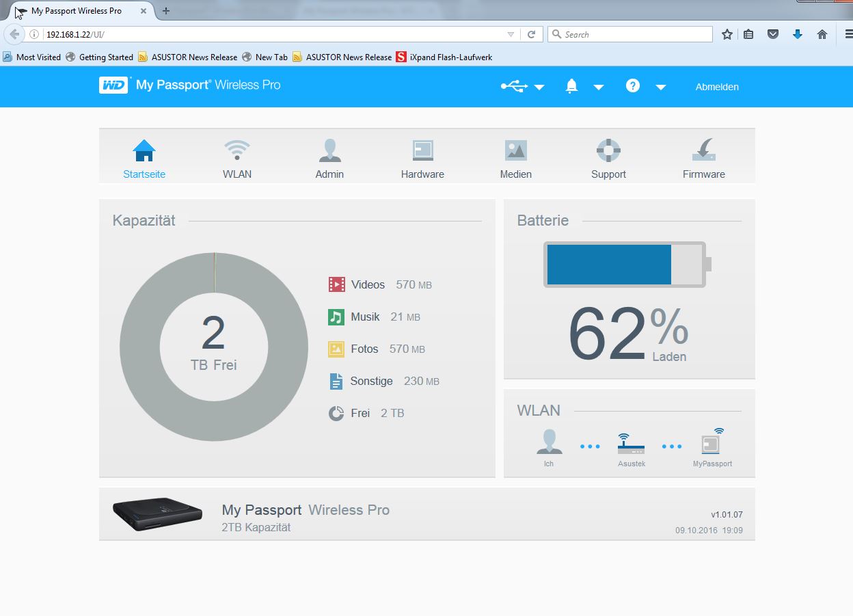Click the date 09.10.2016 19:09
853x616 pixels.
click(x=709, y=531)
